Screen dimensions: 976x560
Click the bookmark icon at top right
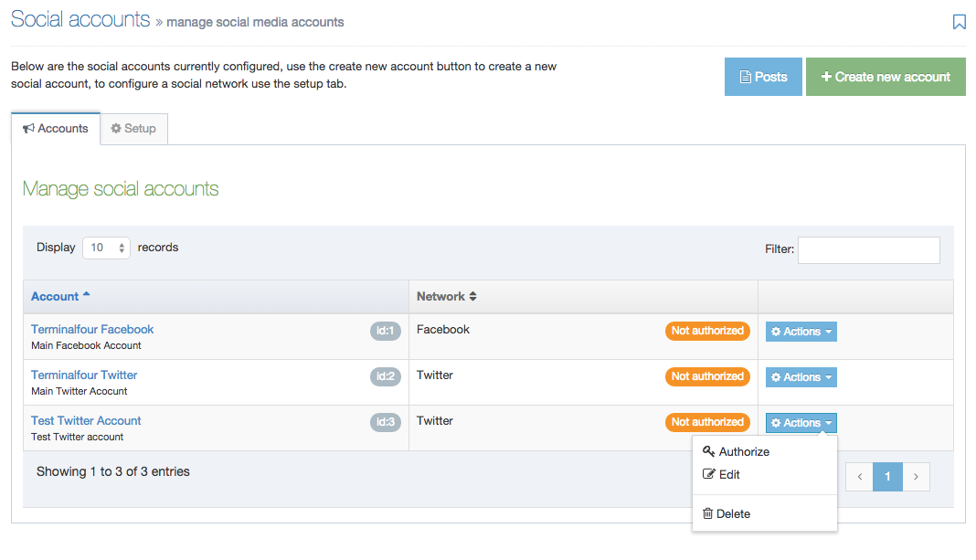959,22
